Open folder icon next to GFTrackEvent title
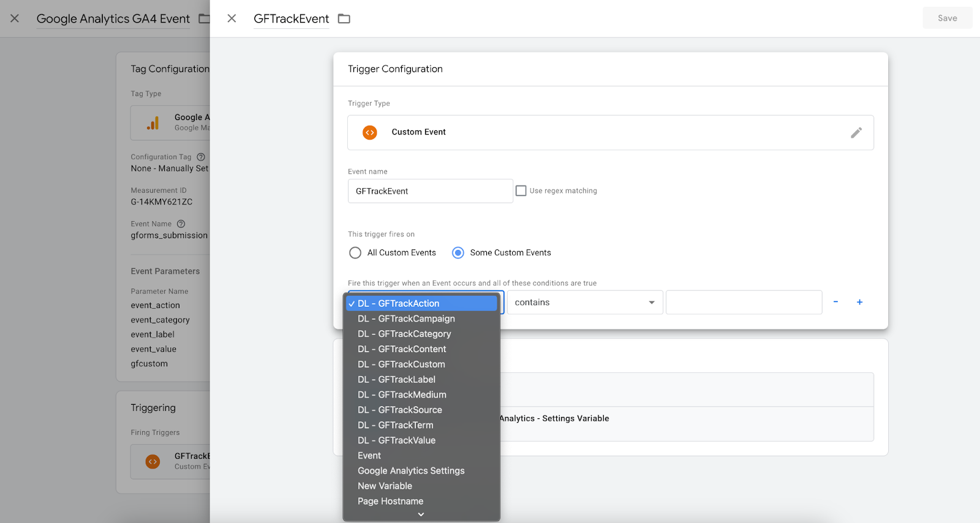 tap(344, 19)
